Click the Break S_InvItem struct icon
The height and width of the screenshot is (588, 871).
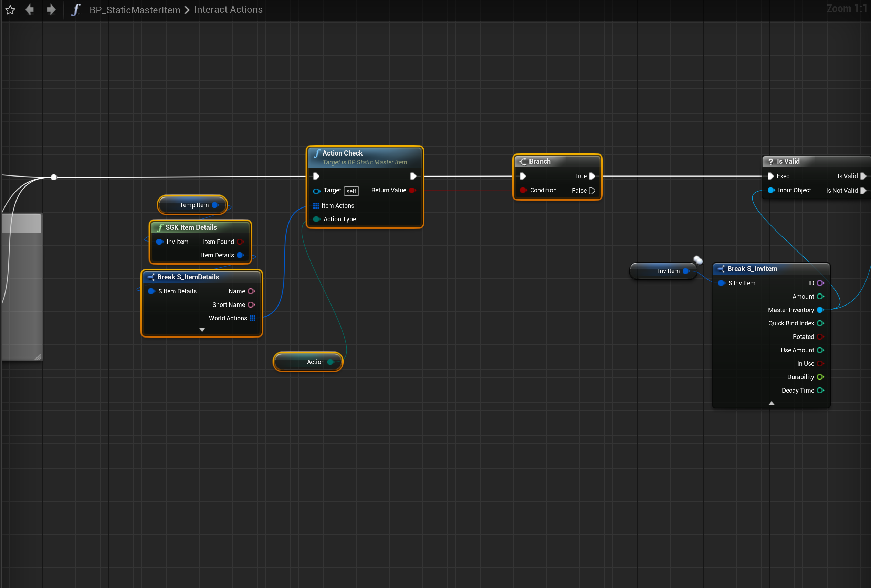pyautogui.click(x=721, y=268)
